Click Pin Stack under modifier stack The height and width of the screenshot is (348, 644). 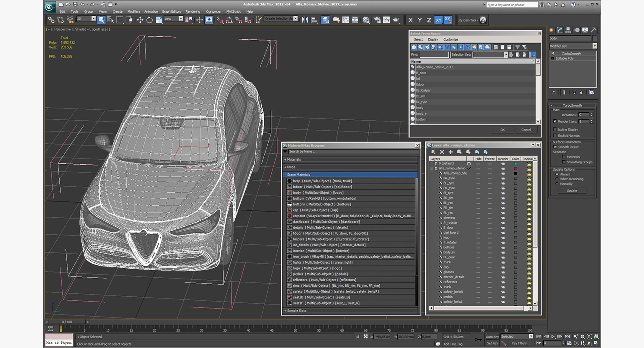coord(554,92)
